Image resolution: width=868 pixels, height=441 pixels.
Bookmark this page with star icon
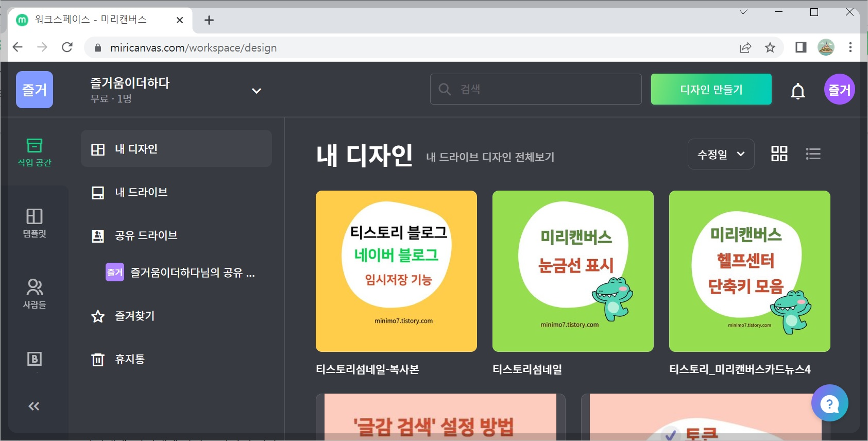tap(770, 48)
